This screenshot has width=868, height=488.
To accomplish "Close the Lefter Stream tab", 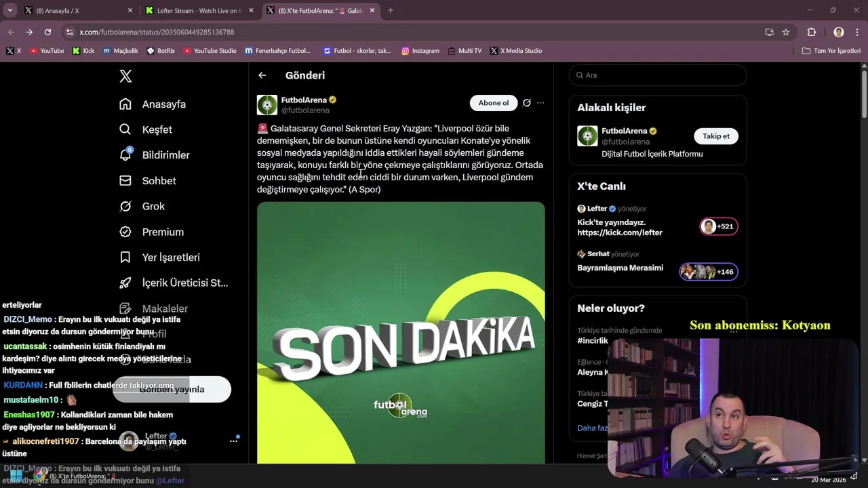I will pos(251,11).
